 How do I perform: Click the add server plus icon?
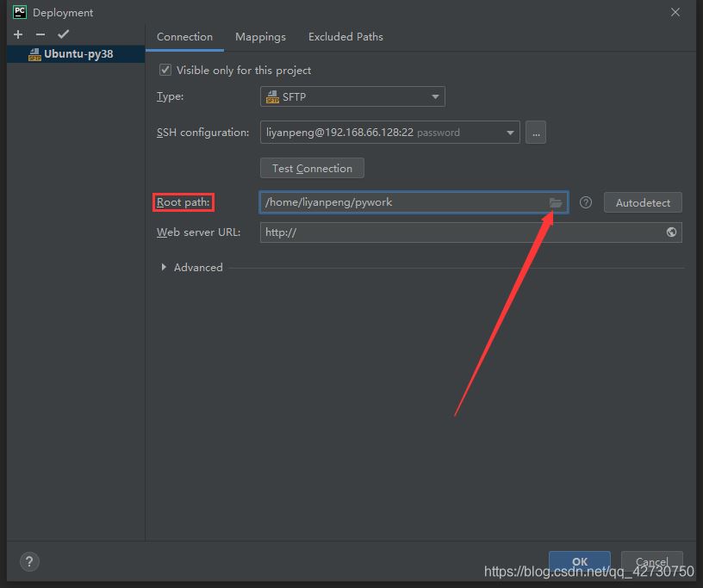coord(18,34)
